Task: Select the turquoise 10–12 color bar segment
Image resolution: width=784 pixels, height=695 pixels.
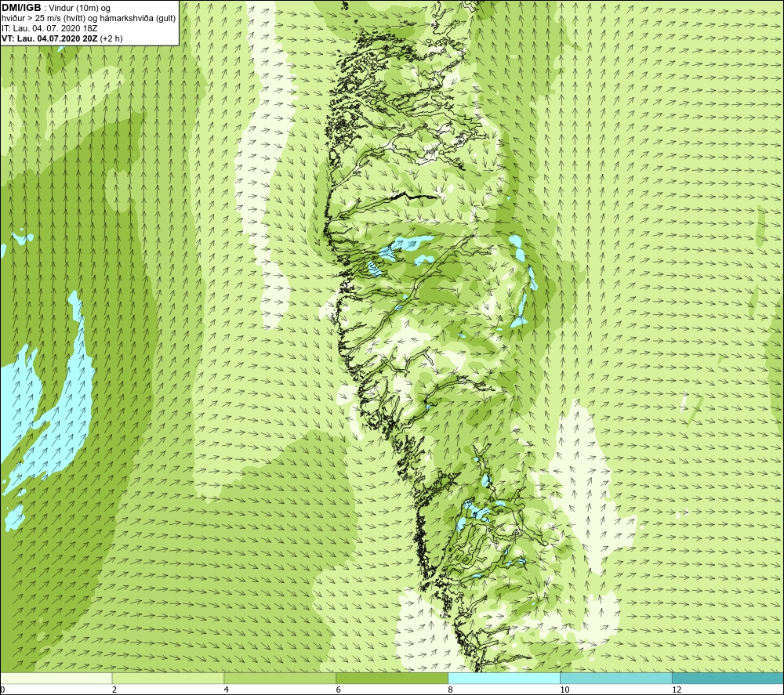Action: point(616,678)
